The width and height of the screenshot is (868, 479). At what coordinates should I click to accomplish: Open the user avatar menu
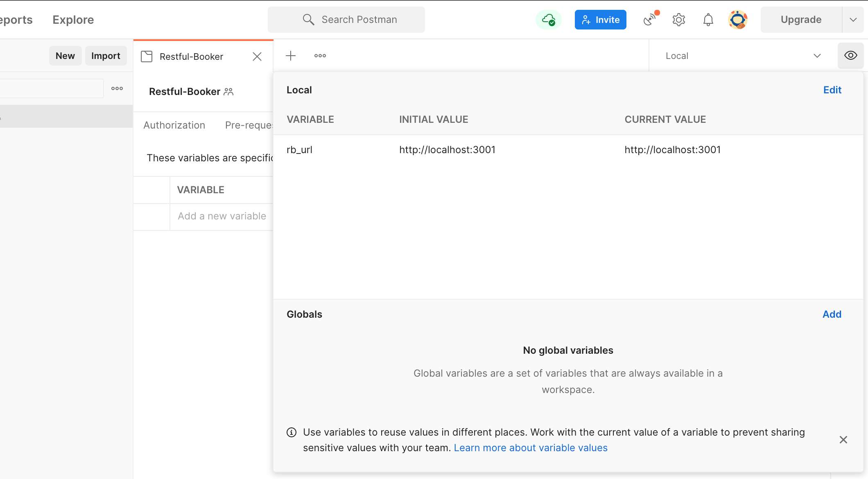click(x=738, y=20)
